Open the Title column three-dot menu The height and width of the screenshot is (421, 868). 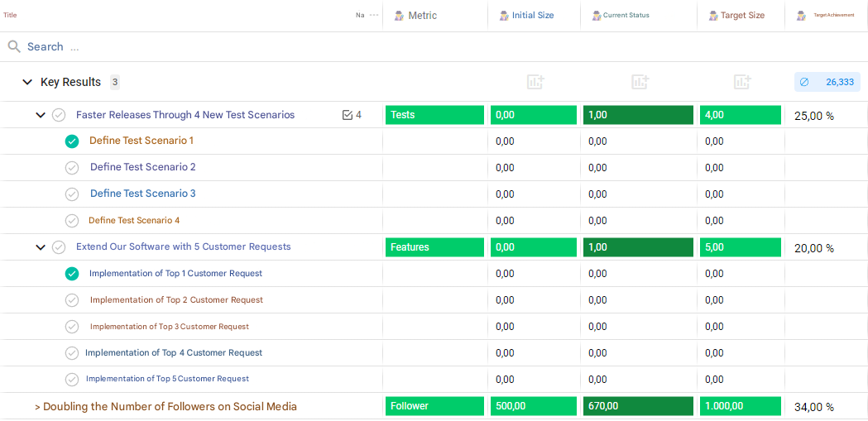click(374, 15)
